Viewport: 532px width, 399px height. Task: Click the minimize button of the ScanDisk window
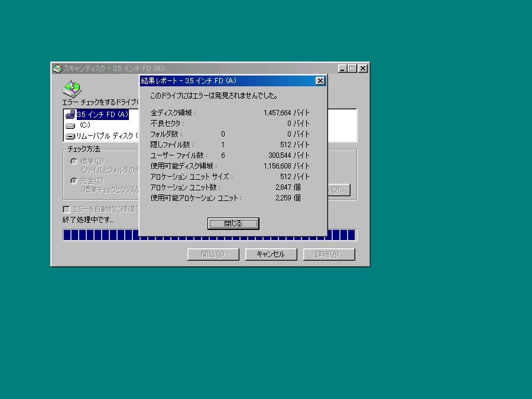342,68
